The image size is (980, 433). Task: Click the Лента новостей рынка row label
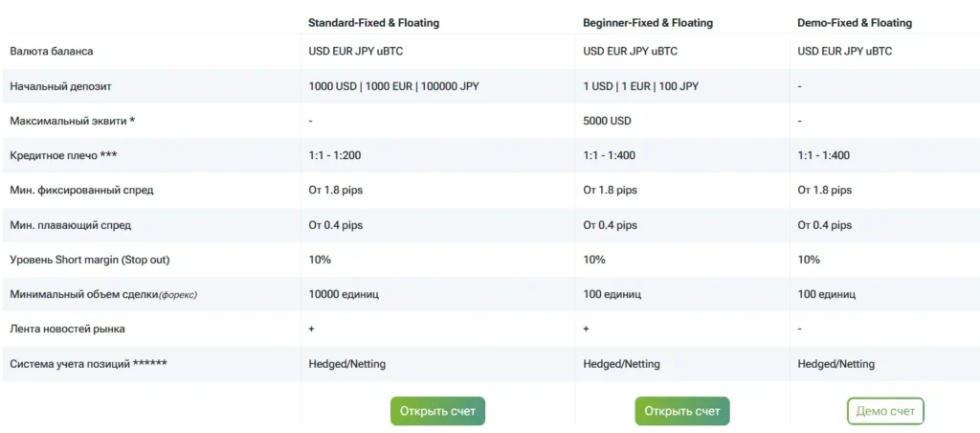67,329
